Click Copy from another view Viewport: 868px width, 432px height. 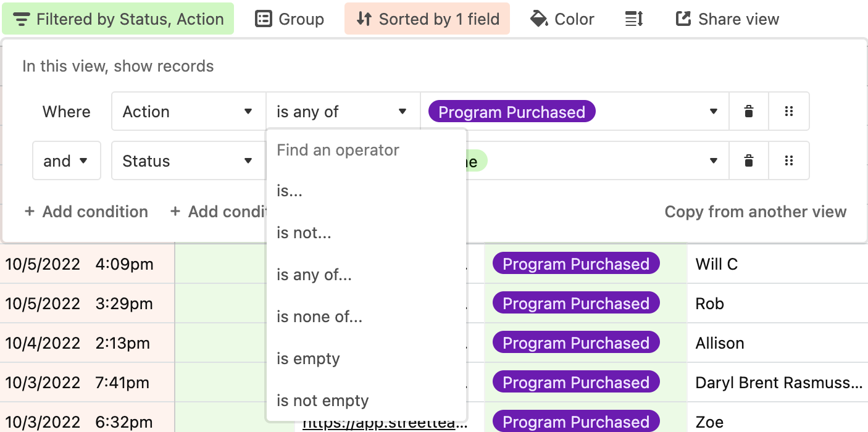(755, 212)
